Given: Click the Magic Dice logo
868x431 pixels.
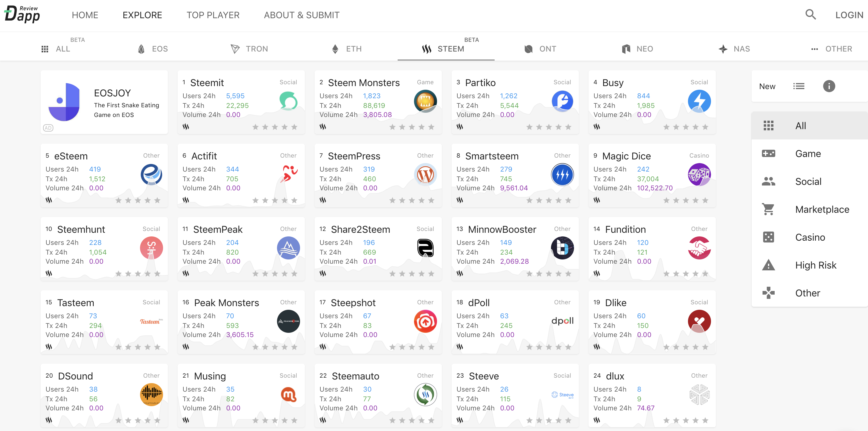Looking at the screenshot, I should pyautogui.click(x=699, y=175).
